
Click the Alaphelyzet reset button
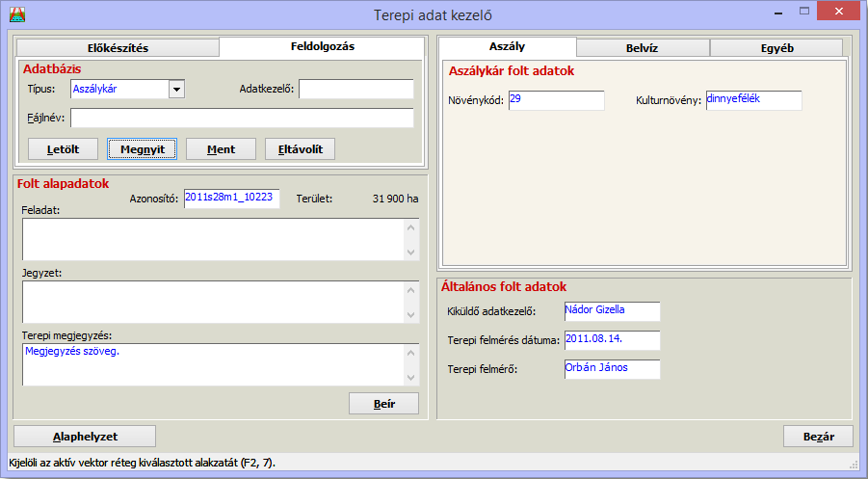click(x=85, y=436)
